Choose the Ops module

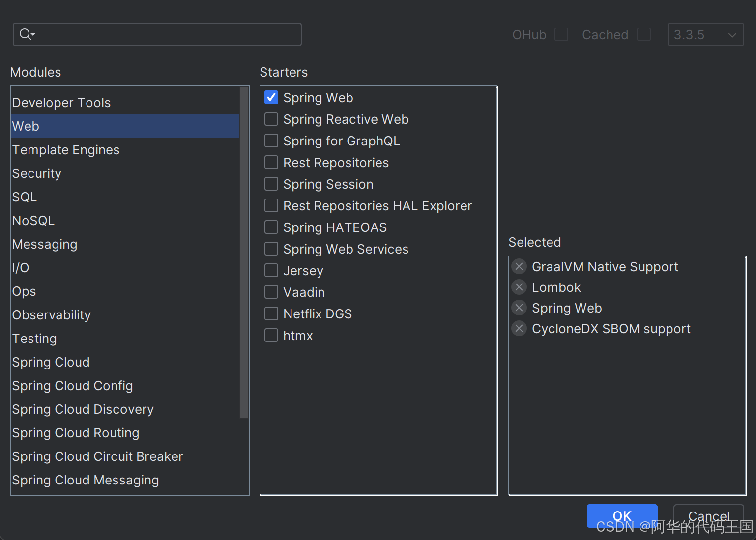coord(125,291)
